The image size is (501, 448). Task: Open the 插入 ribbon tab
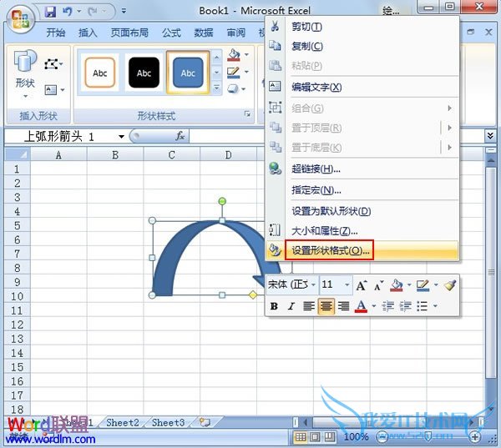click(88, 33)
